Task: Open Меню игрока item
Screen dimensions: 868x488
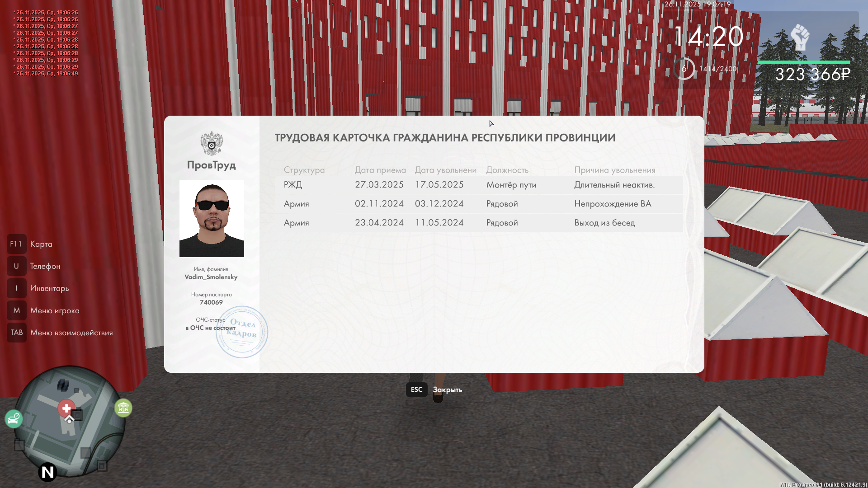Action: coord(55,310)
